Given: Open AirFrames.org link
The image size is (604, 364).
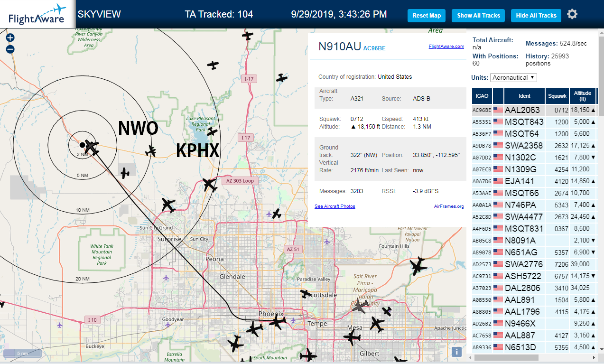Looking at the screenshot, I should click(x=449, y=206).
